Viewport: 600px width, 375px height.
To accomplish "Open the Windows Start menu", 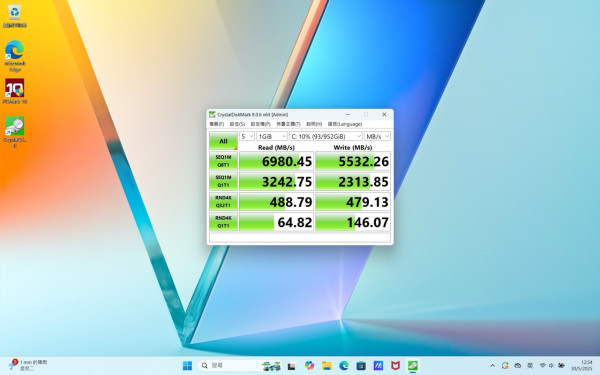I will 187,365.
